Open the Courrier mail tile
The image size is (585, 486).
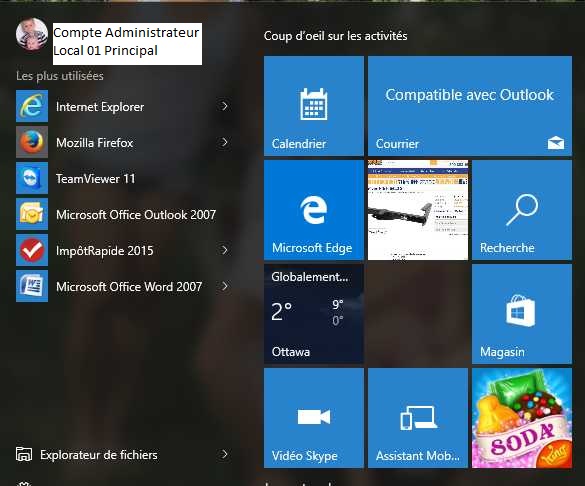[470, 106]
